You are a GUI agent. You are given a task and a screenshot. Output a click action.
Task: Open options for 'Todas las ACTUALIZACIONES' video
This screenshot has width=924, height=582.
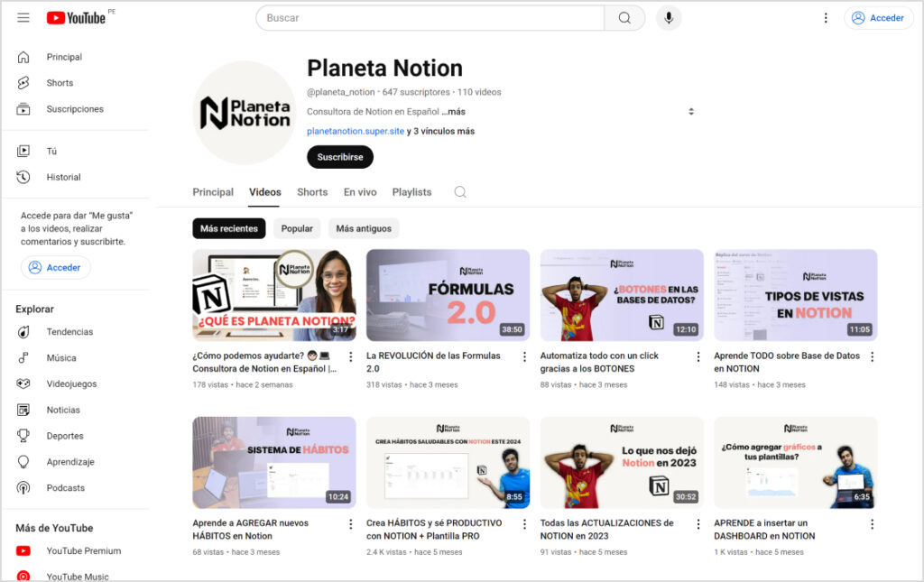tap(698, 523)
